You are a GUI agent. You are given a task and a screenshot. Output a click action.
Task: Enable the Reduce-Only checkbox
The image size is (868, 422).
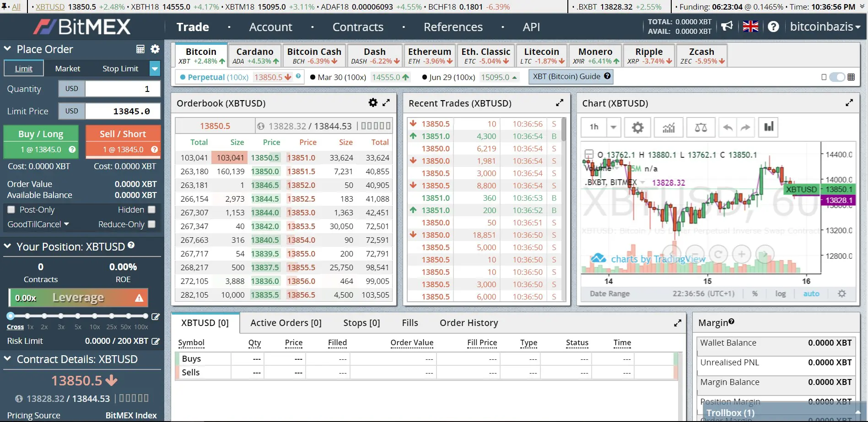pyautogui.click(x=151, y=224)
